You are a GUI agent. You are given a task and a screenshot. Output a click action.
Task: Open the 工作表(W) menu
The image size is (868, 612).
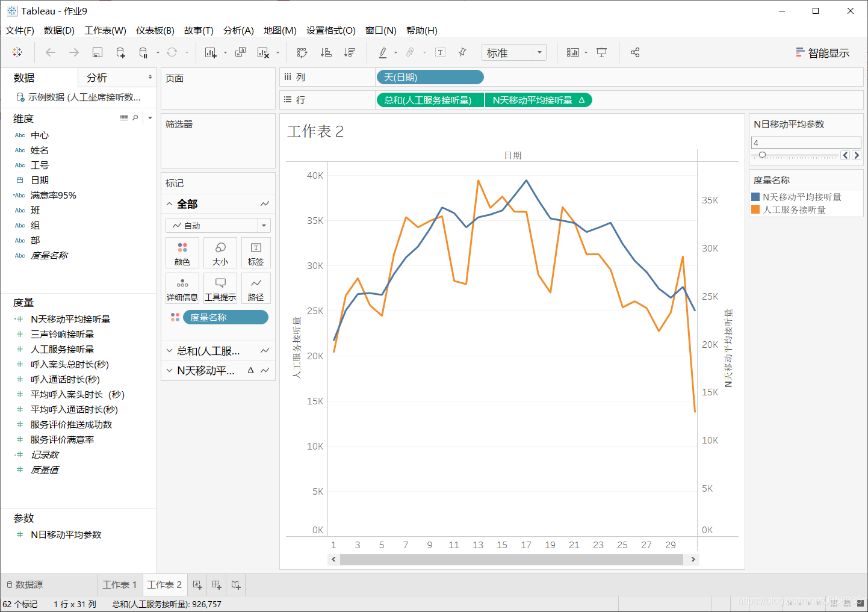[x=105, y=30]
